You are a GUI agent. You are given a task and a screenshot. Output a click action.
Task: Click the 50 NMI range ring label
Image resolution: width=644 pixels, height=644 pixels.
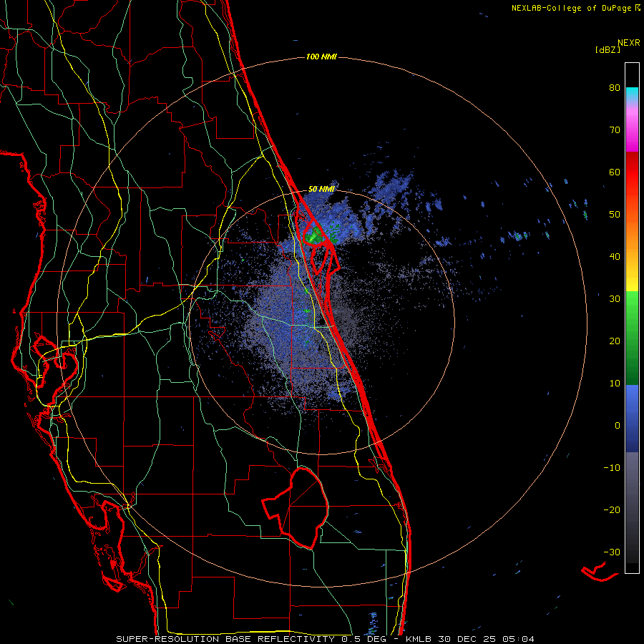(x=321, y=189)
